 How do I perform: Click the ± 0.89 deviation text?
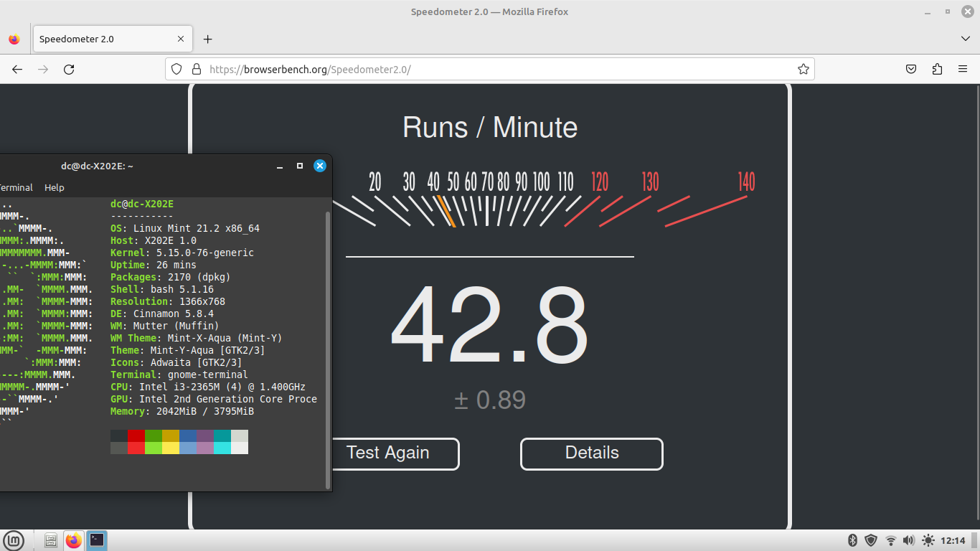pos(490,400)
